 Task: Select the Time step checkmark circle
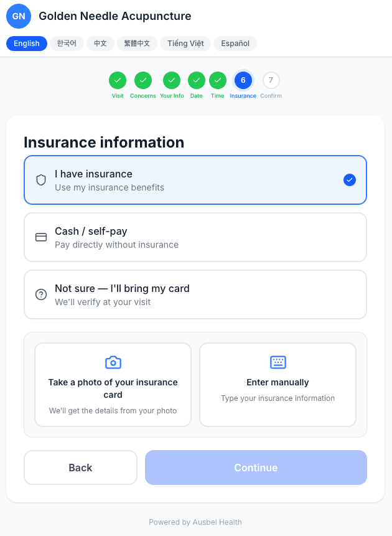coord(217,80)
